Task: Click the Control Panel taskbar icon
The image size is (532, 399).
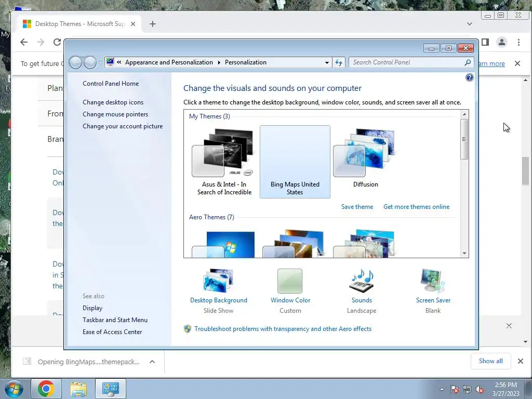Action: (x=110, y=389)
